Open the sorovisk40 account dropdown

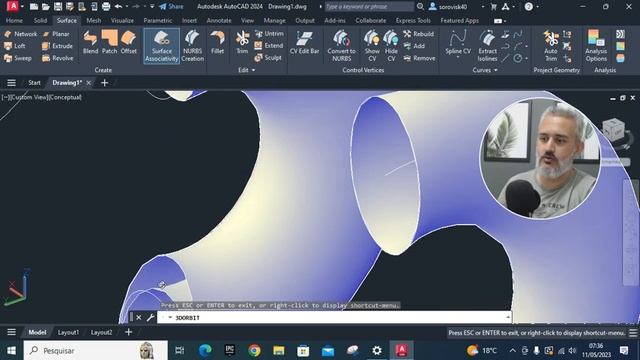coord(483,7)
